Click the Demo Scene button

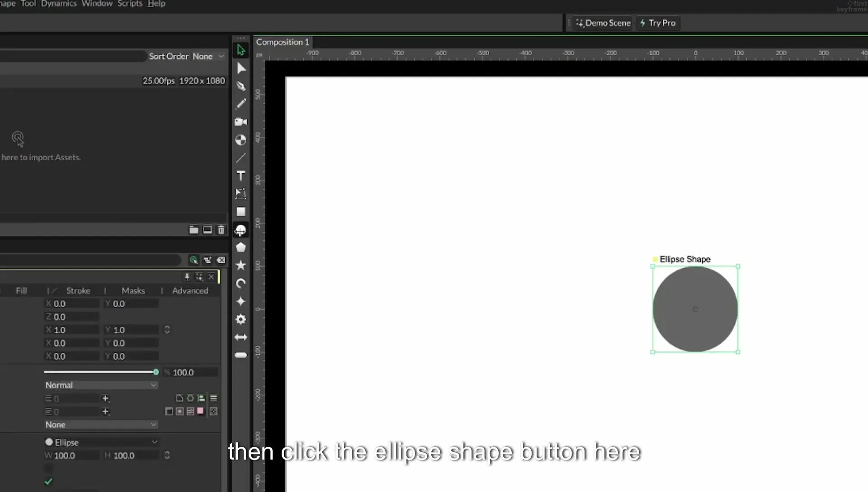[603, 23]
